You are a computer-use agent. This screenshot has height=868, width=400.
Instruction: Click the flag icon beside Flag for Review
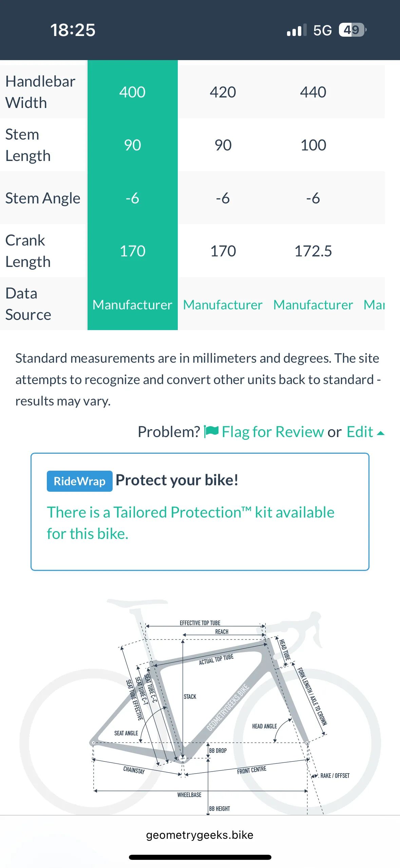[x=211, y=432]
